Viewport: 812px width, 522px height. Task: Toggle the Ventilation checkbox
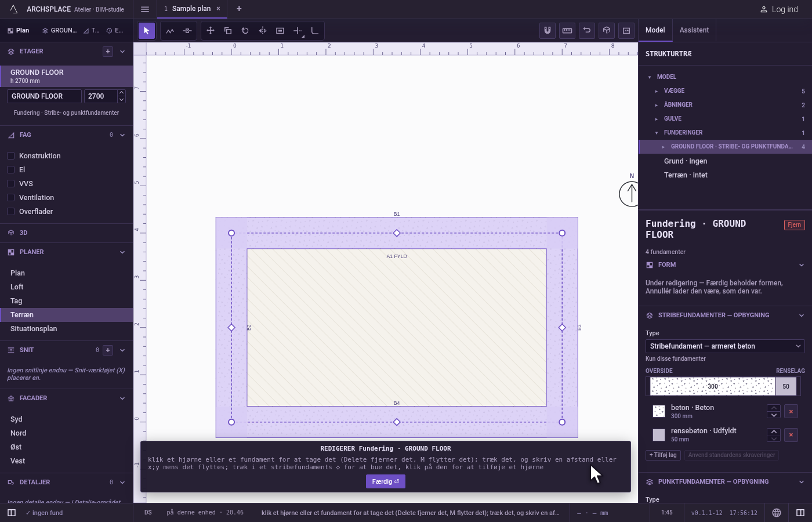10,197
